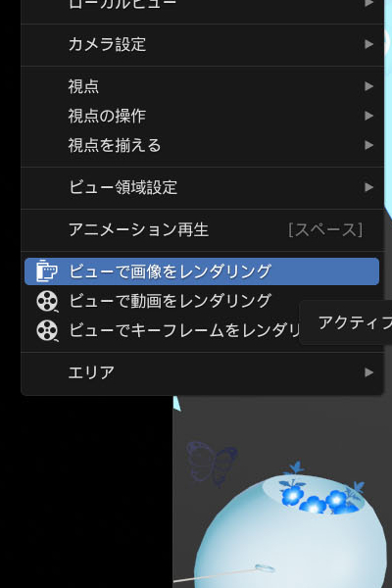Select the small ring on the sphere
Screen dimensions: 392x588
[265, 567]
